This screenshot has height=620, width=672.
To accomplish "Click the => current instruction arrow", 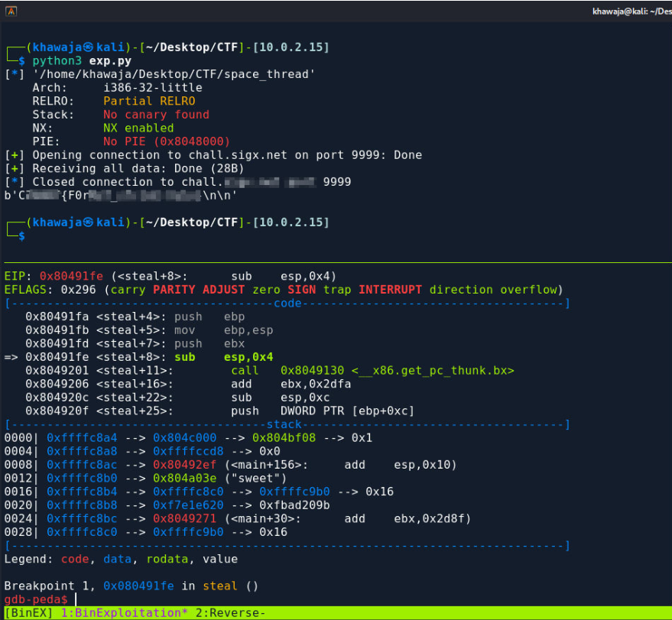I will [11, 357].
